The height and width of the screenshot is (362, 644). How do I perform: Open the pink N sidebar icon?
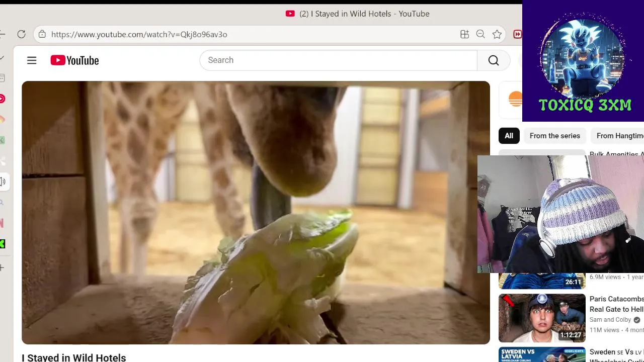[x=2, y=223]
